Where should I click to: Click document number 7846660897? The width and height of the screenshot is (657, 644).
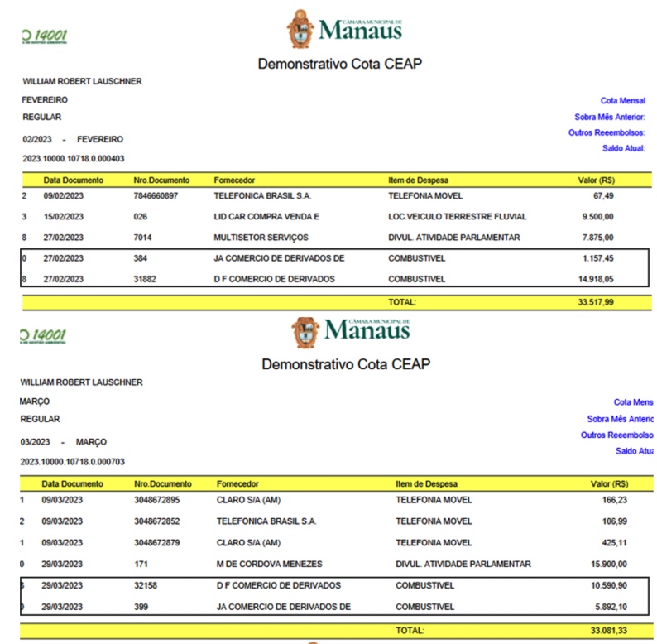coord(156,196)
